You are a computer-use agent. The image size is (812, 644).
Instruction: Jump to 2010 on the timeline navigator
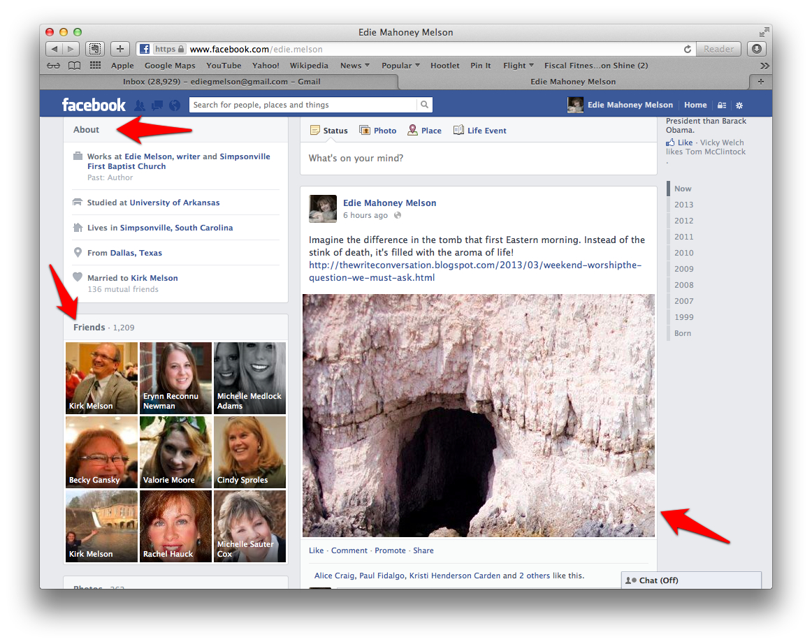pyautogui.click(x=683, y=253)
